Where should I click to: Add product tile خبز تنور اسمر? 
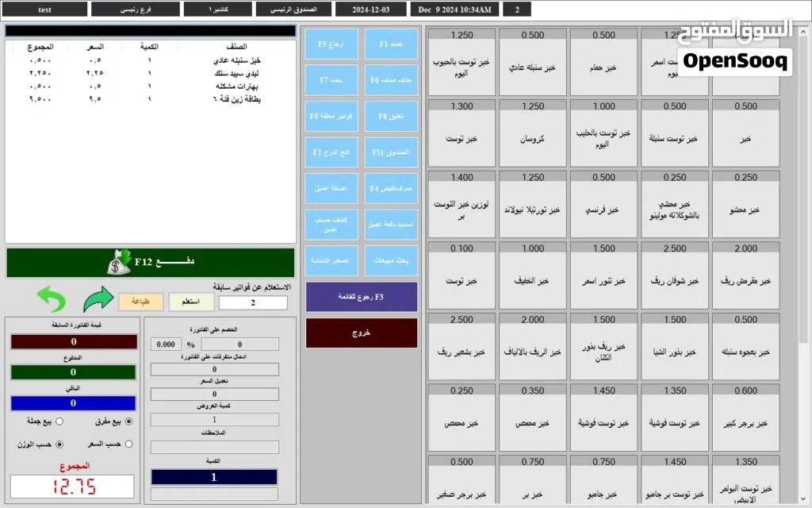(x=603, y=275)
